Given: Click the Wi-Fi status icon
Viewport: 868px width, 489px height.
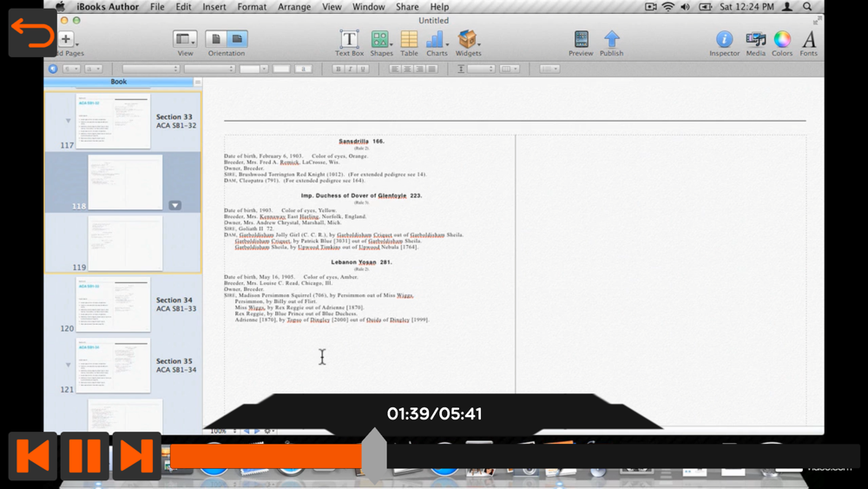Looking at the screenshot, I should 668,7.
